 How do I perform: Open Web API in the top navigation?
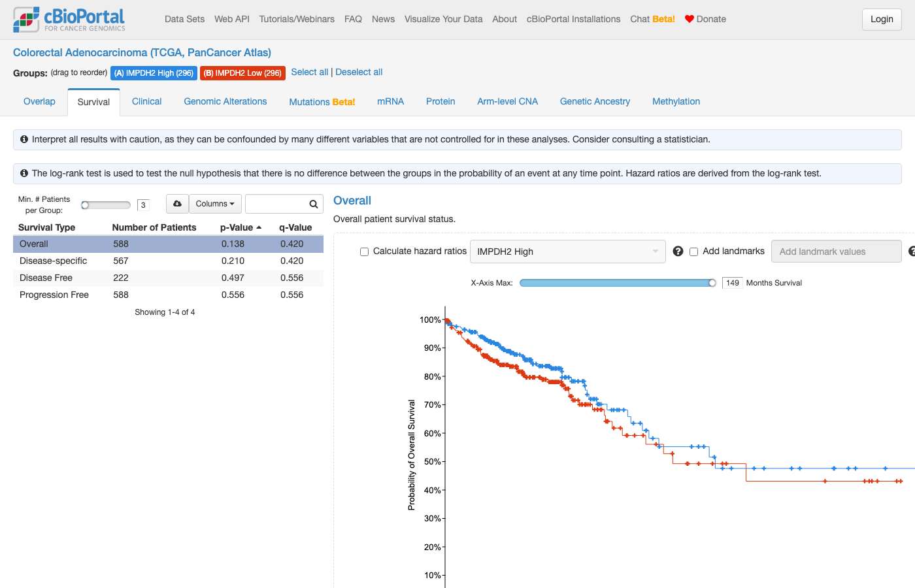tap(232, 19)
